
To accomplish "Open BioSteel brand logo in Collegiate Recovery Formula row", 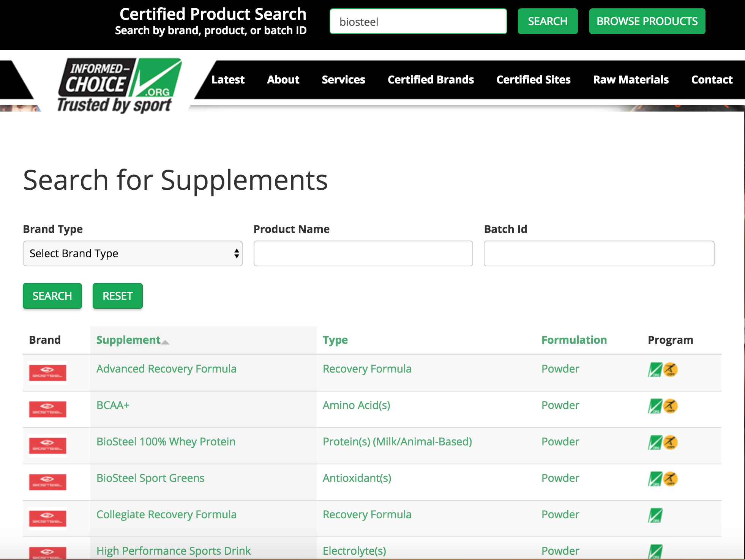I will pos(48,518).
